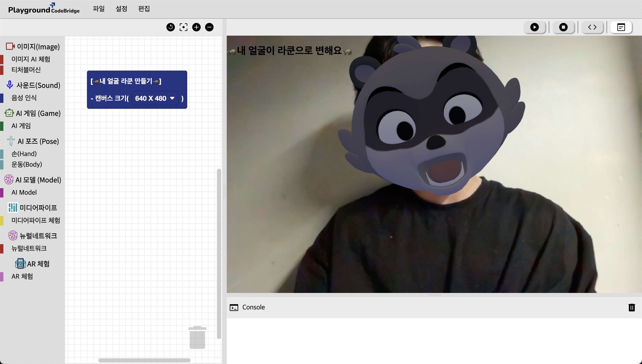The image size is (642, 364).
Task: Toggle the output panel layout button
Action: pos(621,27)
